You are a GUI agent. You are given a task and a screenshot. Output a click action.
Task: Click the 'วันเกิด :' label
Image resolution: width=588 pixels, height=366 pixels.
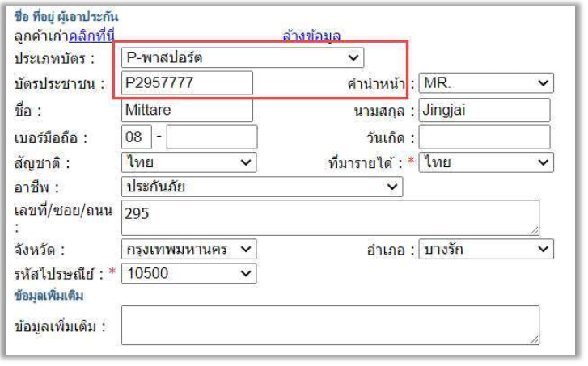(x=391, y=138)
